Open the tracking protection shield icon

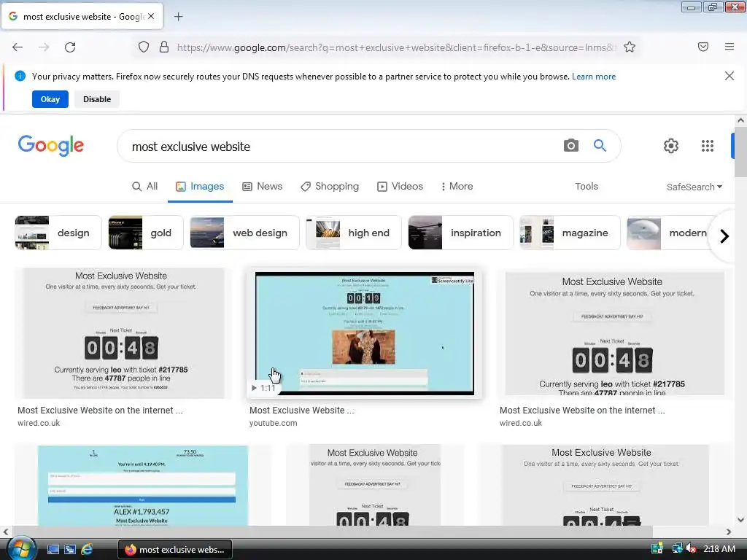tap(144, 47)
